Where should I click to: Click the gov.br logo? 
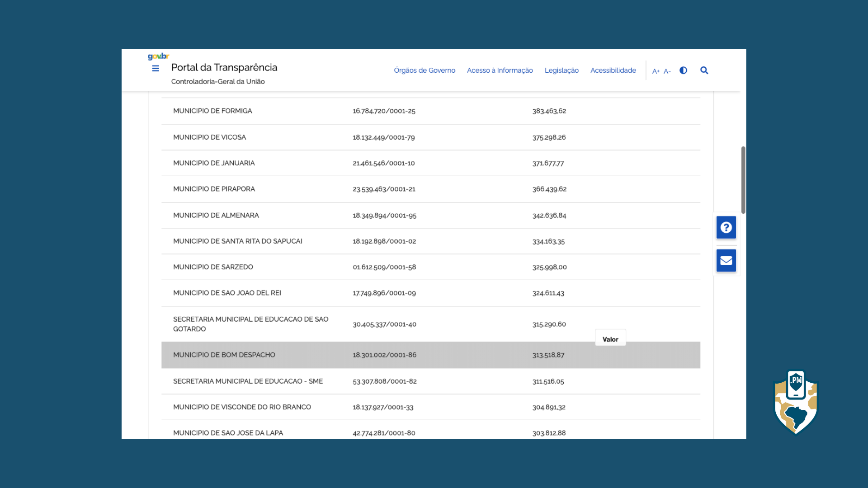[x=158, y=56]
